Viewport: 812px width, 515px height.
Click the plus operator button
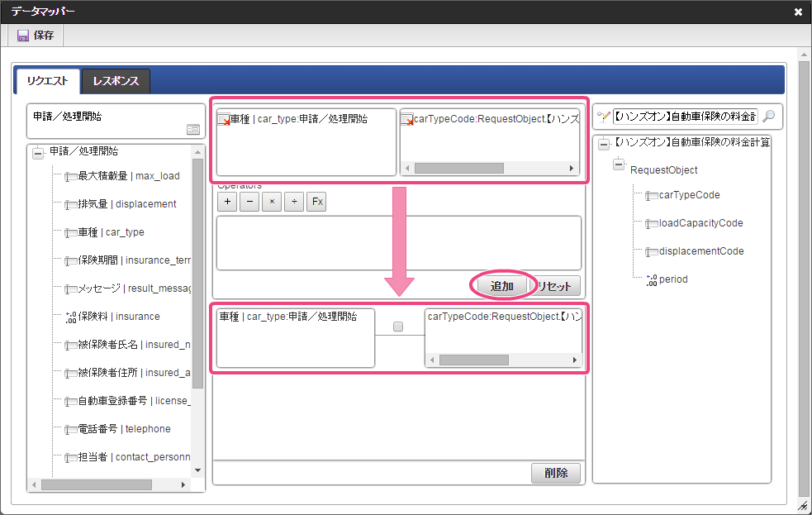click(227, 202)
